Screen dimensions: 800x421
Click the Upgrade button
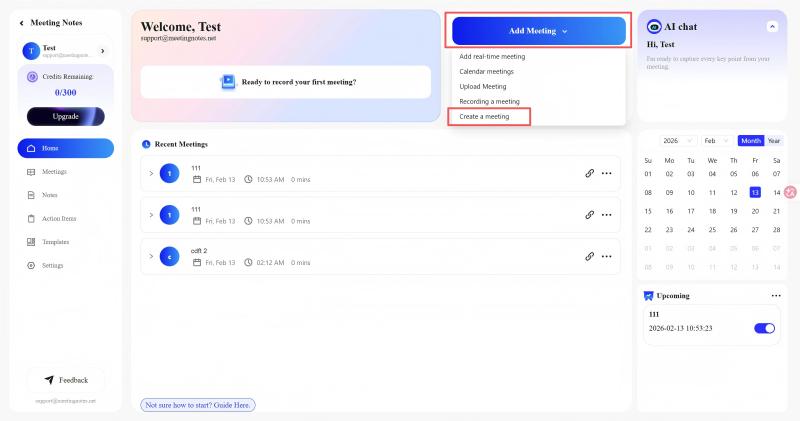tap(65, 116)
